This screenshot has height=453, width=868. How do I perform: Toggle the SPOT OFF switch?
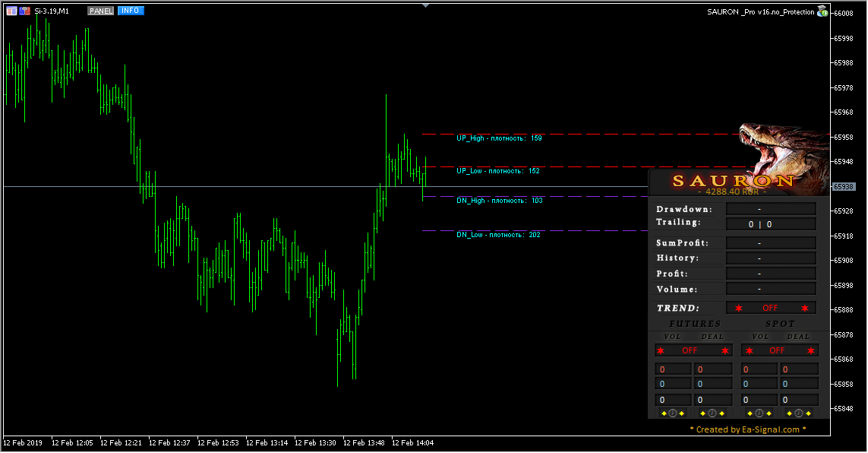(779, 350)
